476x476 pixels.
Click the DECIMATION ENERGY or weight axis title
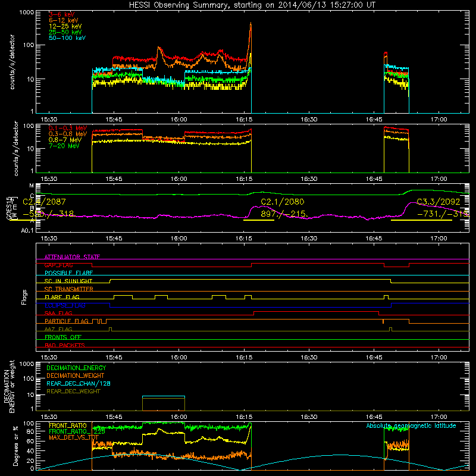tap(9, 387)
